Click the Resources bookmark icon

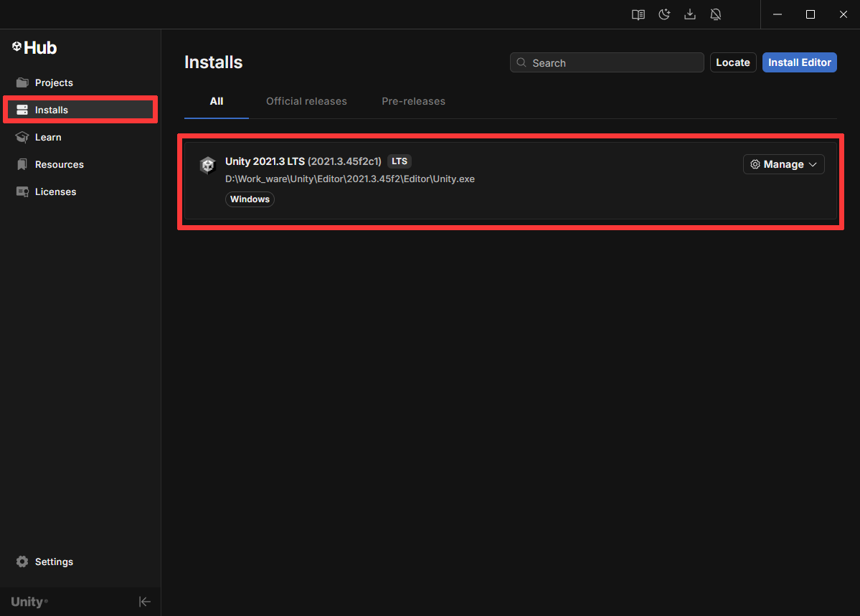click(x=22, y=164)
